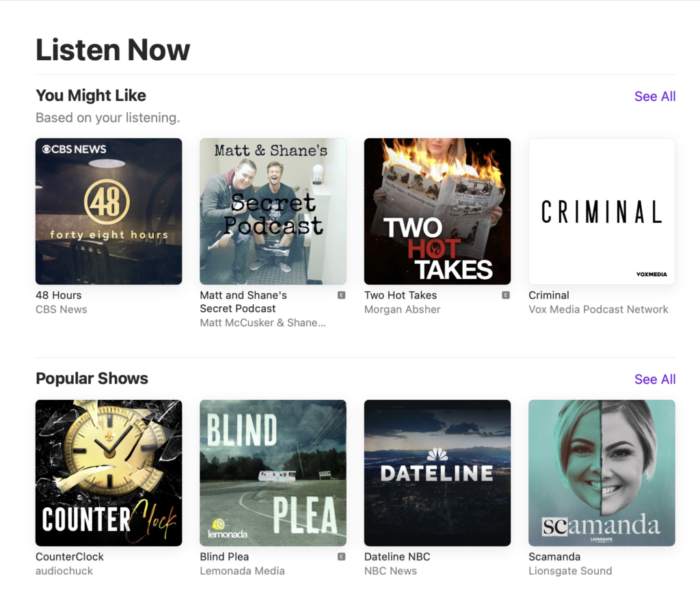700x596 pixels.
Task: Open Matt & Shane's Secret Podcast artwork
Action: (273, 211)
